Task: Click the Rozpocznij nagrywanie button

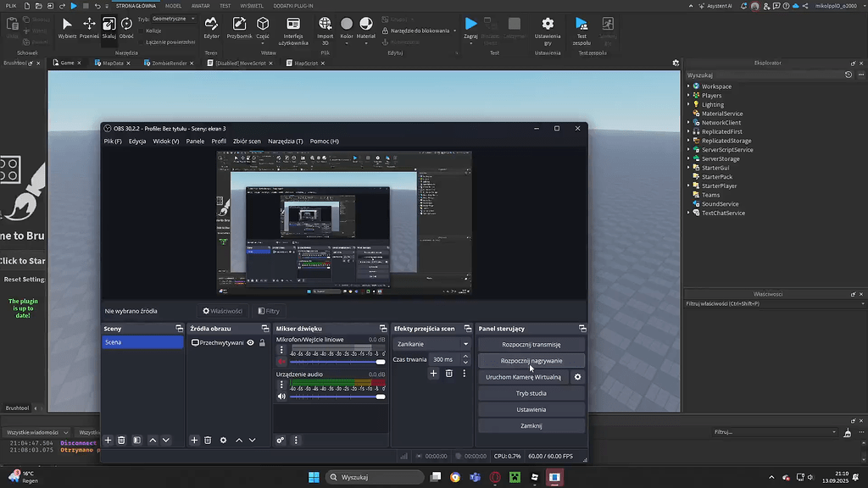Action: click(531, 359)
